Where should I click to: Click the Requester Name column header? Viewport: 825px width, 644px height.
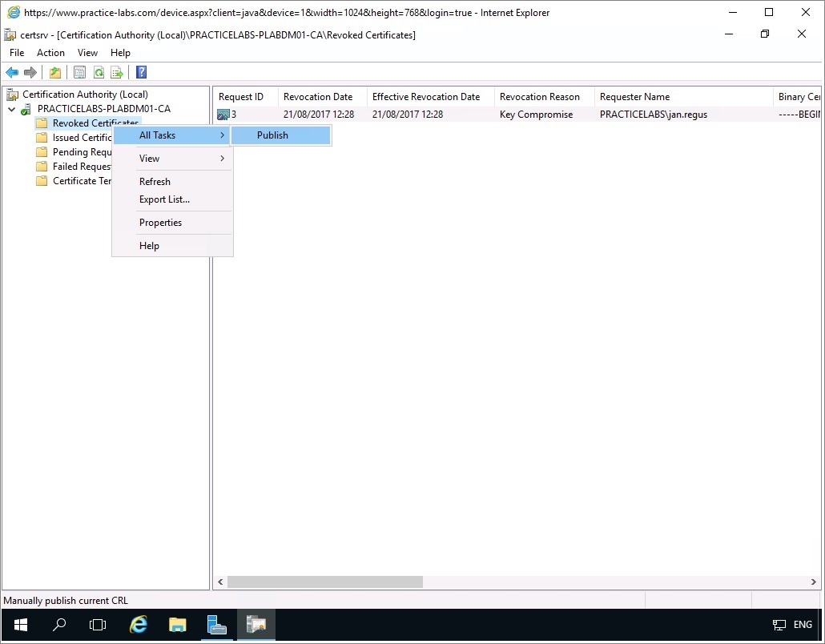(683, 97)
